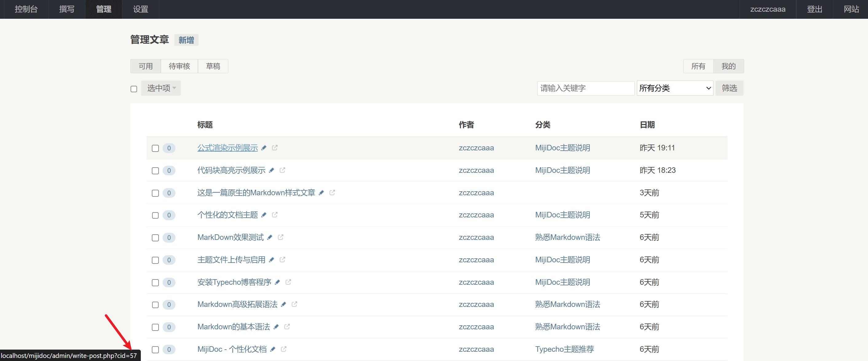Open external link icon for MarkDown效果测试
The image size is (868, 361).
280,237
